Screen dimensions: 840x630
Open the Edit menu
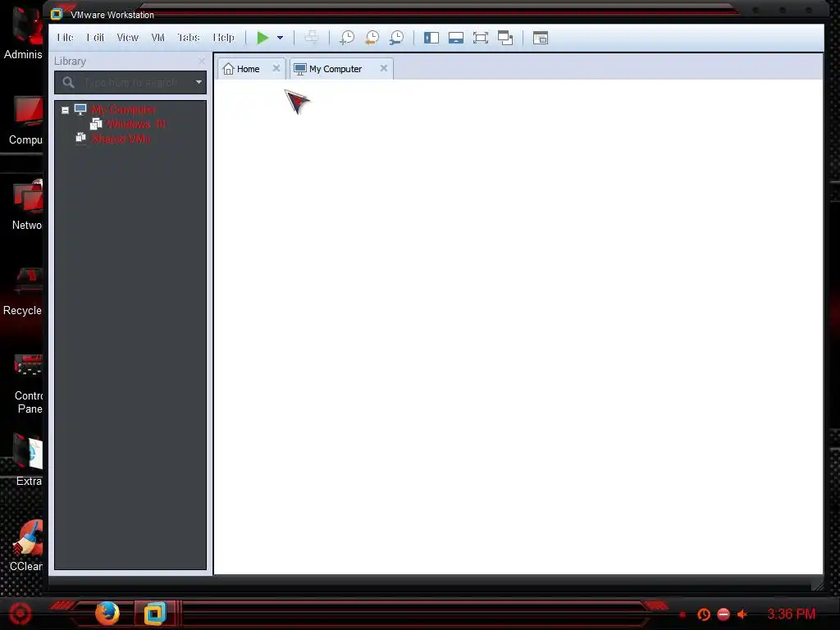[x=95, y=38]
